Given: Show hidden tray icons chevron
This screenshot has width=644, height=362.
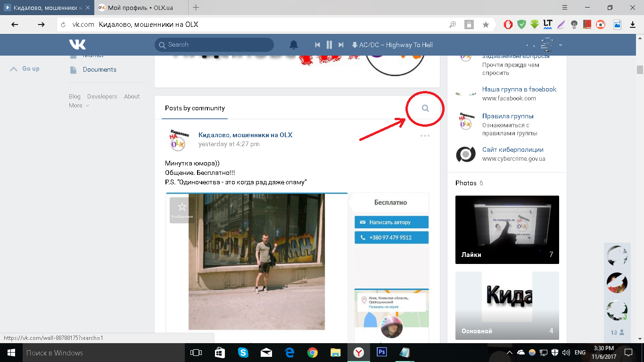Looking at the screenshot, I should click(510, 353).
